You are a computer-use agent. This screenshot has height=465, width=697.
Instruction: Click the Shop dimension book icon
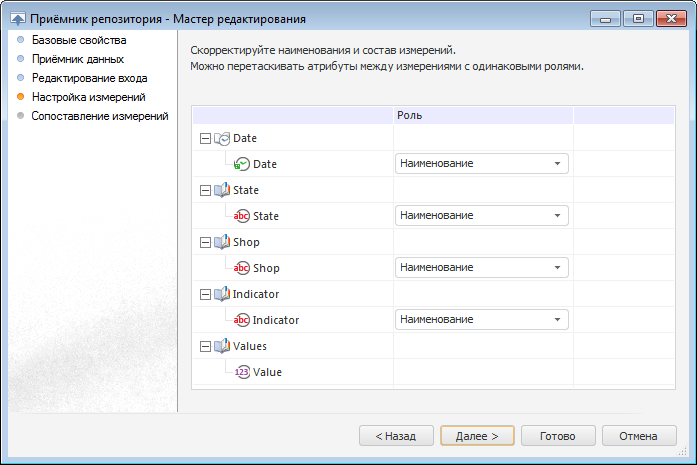[222, 242]
